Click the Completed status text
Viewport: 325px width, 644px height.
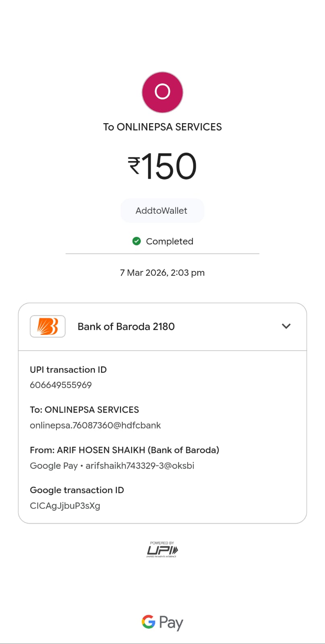pos(170,242)
